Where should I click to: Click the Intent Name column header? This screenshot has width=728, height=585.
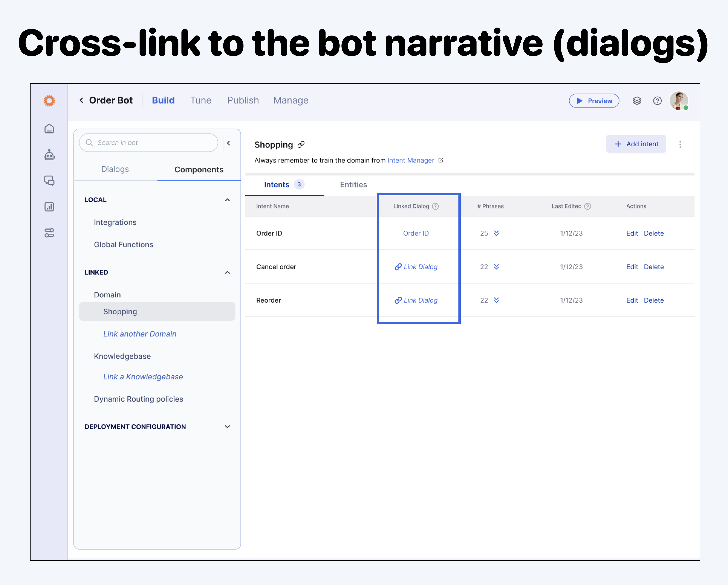(x=273, y=206)
